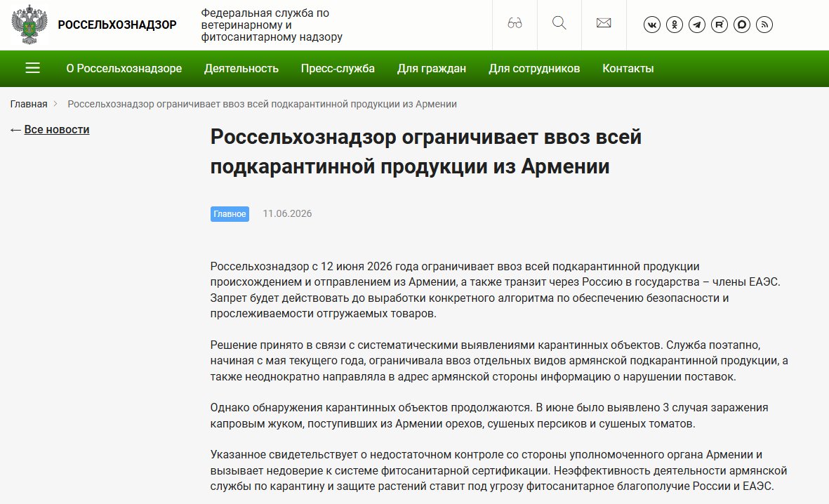Open the 'О Россельхознадзоре' menu
829x504 pixels.
point(124,68)
